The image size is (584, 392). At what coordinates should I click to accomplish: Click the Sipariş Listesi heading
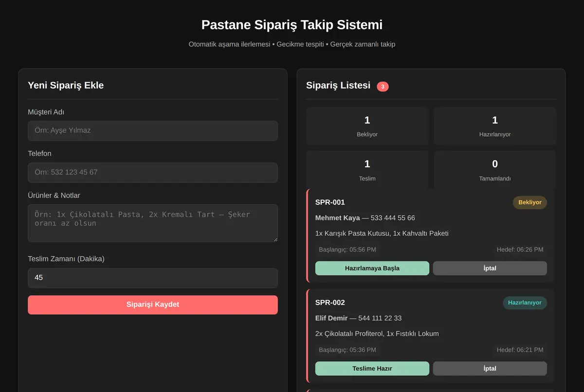coord(338,85)
